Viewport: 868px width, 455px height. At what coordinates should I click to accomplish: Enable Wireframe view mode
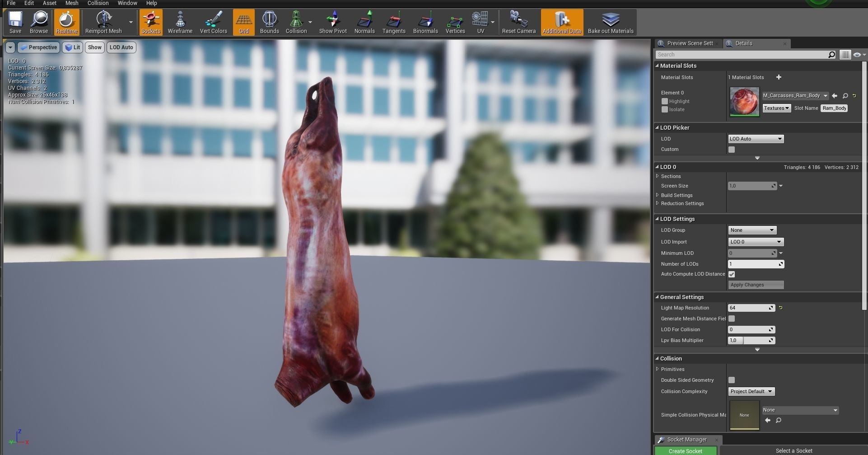[x=180, y=22]
